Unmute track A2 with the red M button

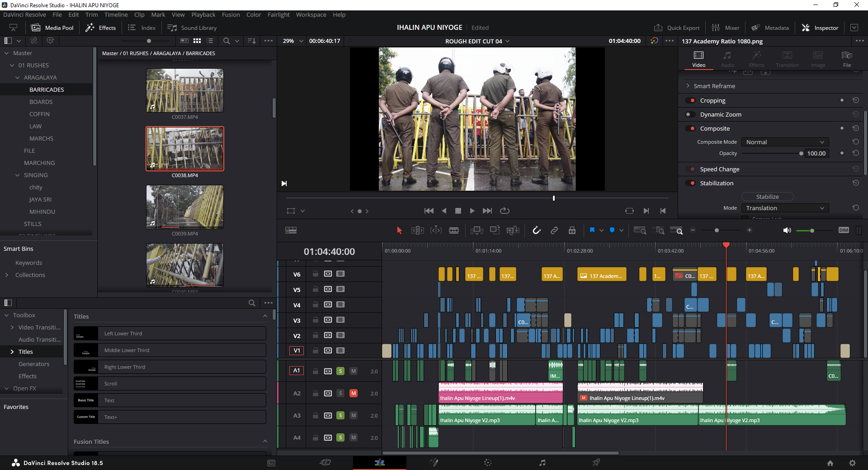pos(354,393)
